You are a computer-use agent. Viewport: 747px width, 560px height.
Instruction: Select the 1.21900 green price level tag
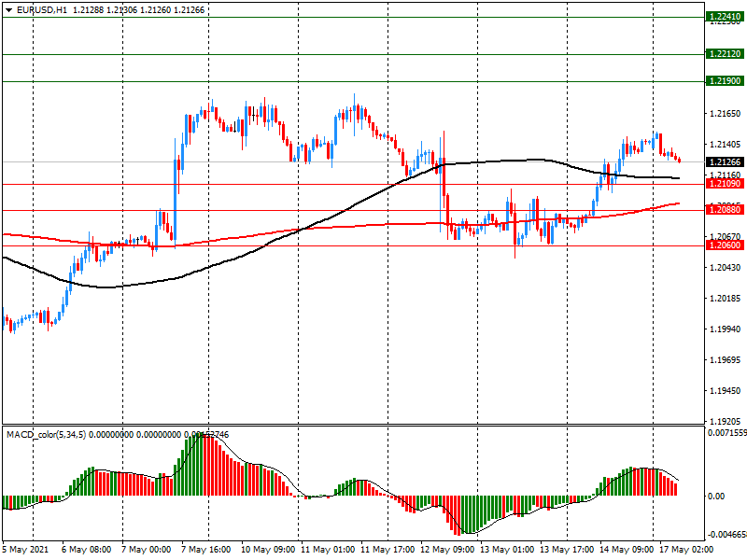click(x=725, y=82)
